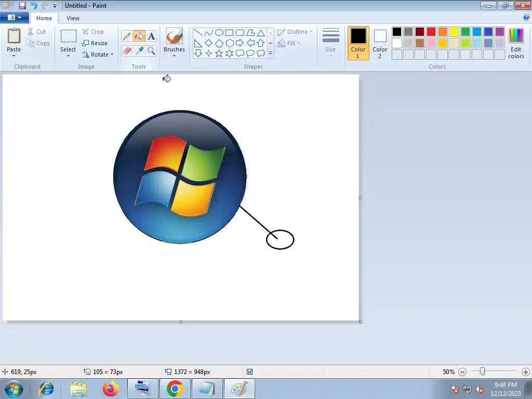The height and width of the screenshot is (399, 532).
Task: Open Firefox from the taskbar
Action: click(x=111, y=389)
